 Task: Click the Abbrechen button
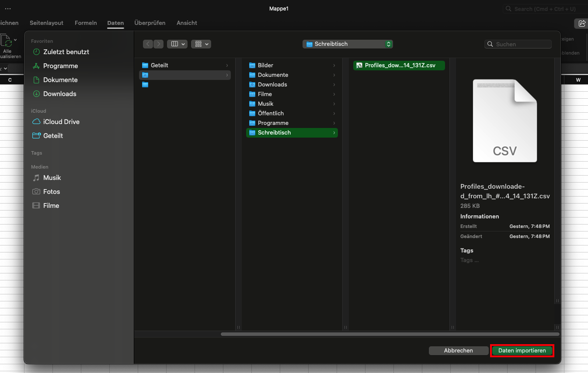pos(458,351)
